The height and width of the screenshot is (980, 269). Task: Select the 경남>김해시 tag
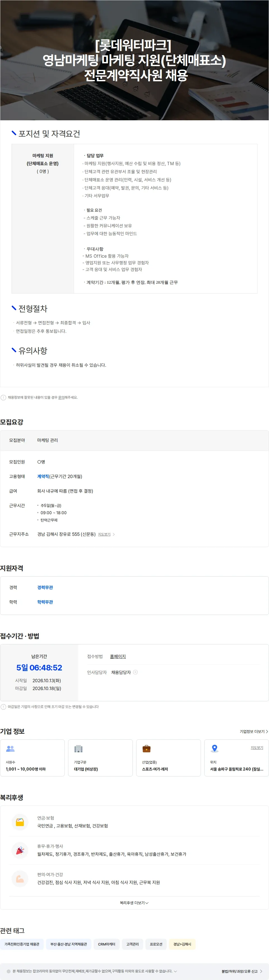(x=182, y=944)
